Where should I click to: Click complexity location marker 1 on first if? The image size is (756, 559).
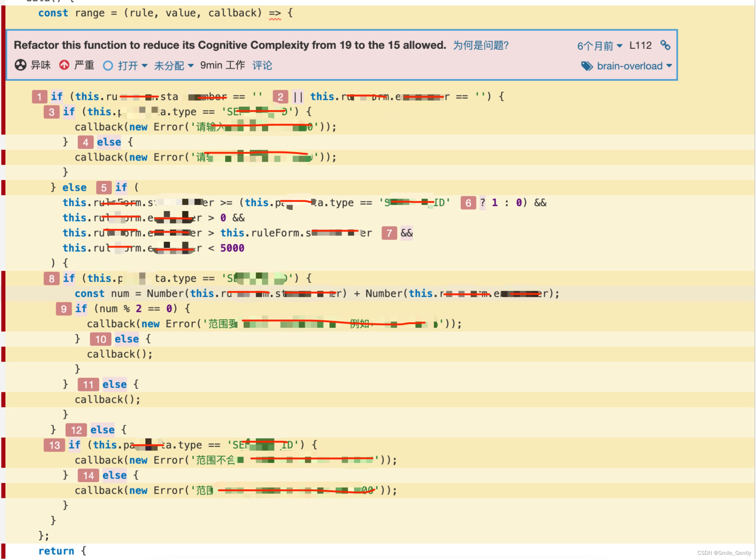coord(40,97)
